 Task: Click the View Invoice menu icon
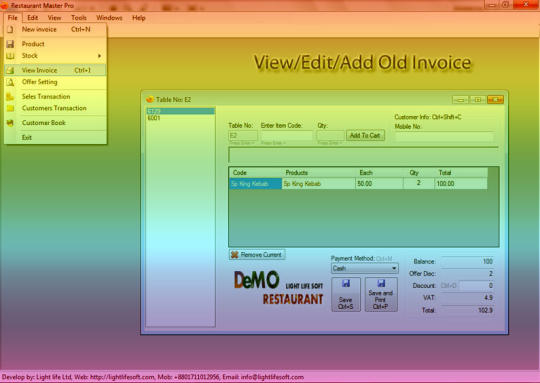tap(10, 70)
